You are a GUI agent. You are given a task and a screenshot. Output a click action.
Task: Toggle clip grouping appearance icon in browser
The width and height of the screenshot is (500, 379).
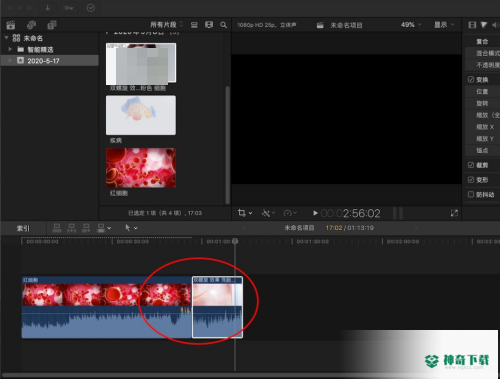pyautogui.click(x=194, y=25)
